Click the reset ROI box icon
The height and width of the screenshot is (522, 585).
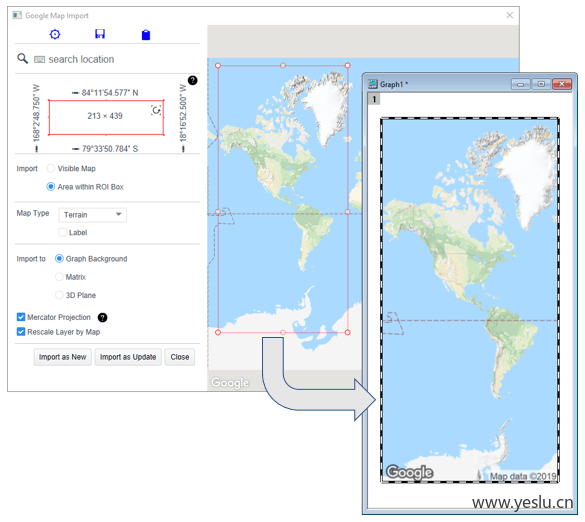[156, 110]
